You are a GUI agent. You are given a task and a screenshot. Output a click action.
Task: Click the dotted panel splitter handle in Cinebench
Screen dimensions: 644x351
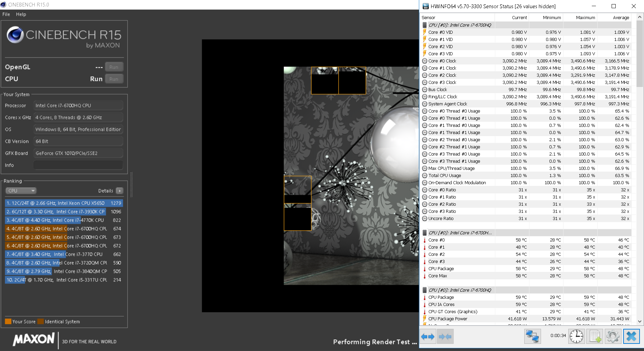pyautogui.click(x=131, y=184)
